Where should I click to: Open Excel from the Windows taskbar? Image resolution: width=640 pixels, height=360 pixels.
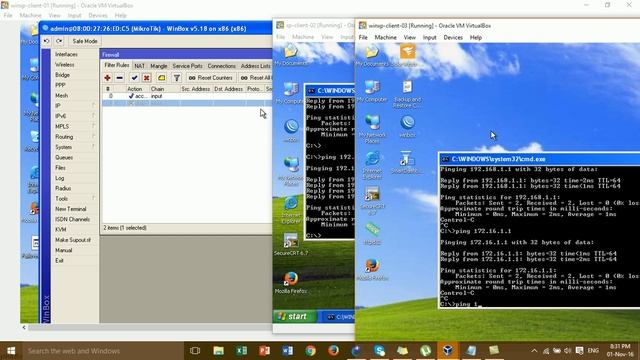coord(242,351)
